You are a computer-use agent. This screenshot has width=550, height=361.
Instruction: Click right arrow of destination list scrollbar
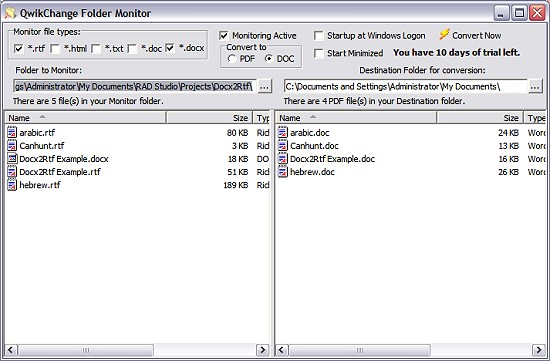539,350
